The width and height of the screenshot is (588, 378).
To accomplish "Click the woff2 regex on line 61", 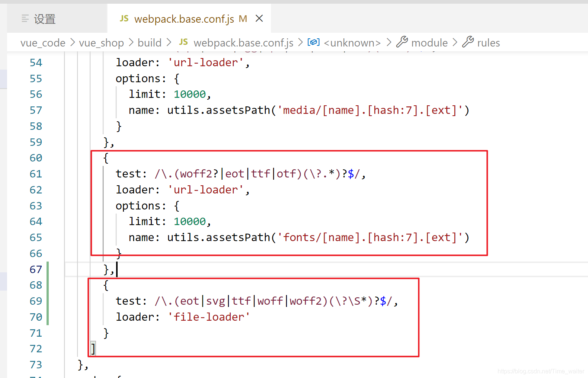I will [258, 174].
